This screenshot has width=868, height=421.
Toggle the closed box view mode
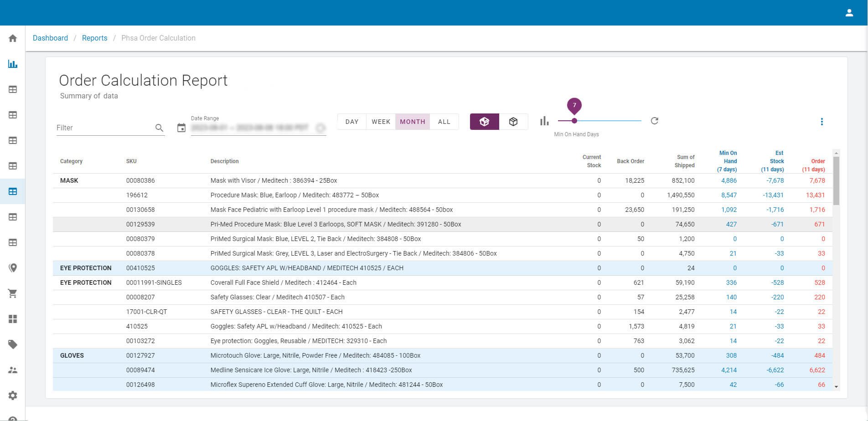514,122
